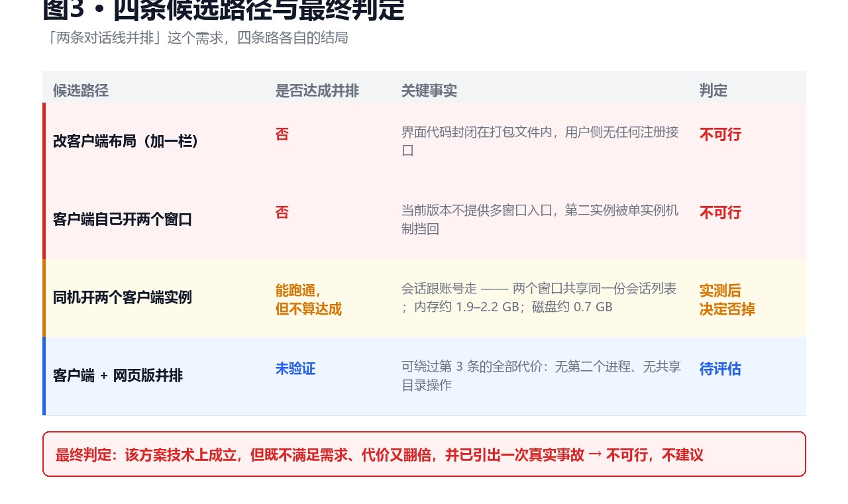
Task: Click the status 未验证
Action: coord(295,369)
